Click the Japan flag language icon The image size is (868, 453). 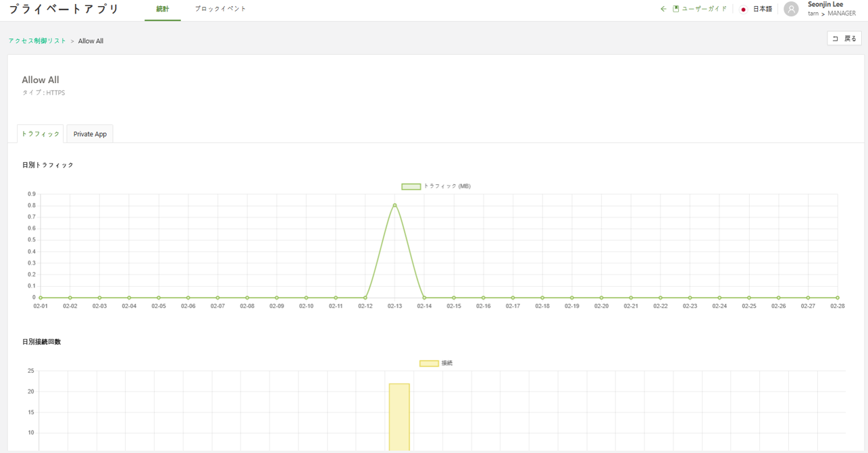pos(744,9)
